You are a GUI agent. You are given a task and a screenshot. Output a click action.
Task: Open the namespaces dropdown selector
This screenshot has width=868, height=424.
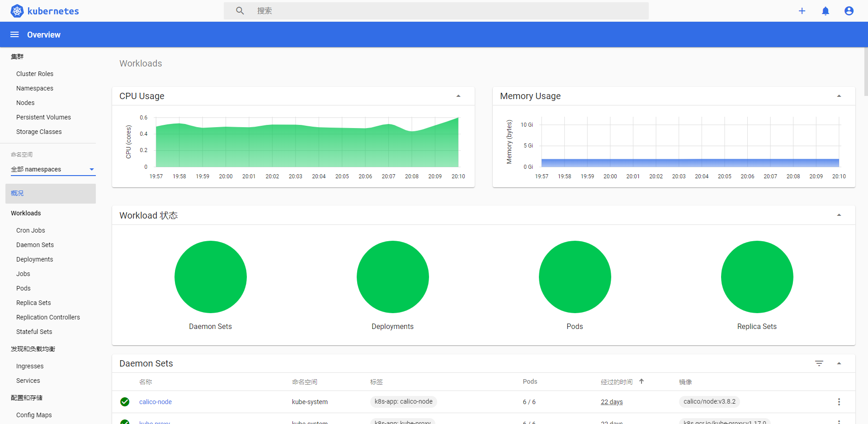[x=53, y=169]
